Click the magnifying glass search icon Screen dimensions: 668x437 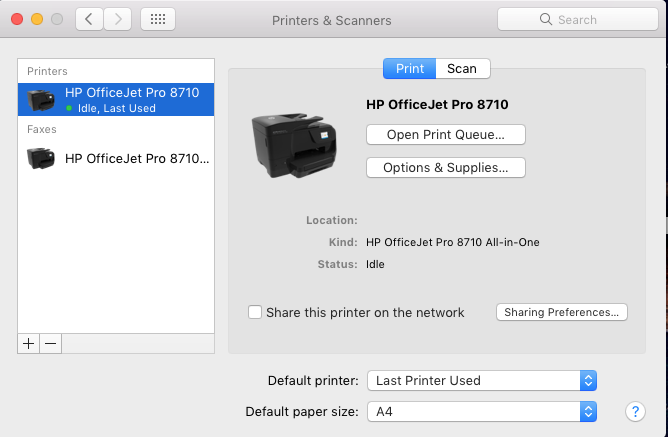(546, 19)
